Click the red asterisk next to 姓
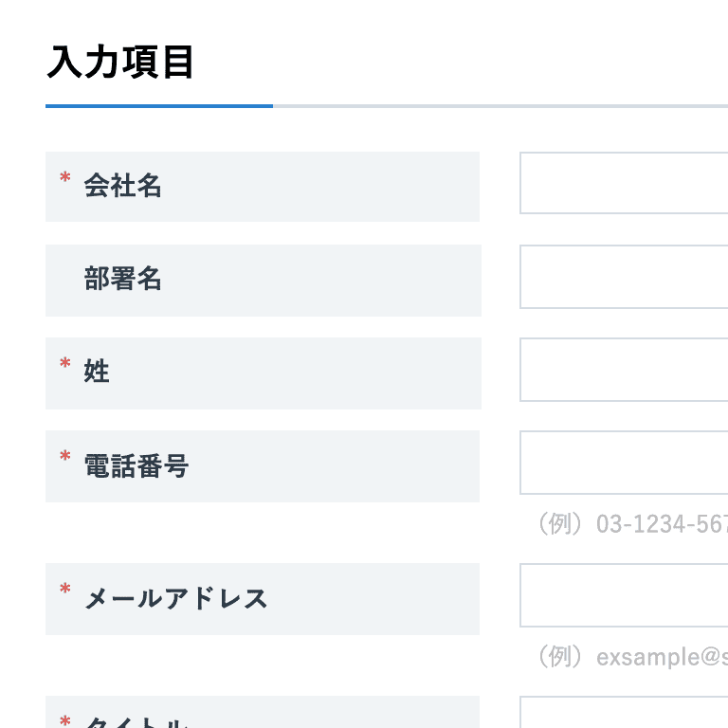 (65, 365)
